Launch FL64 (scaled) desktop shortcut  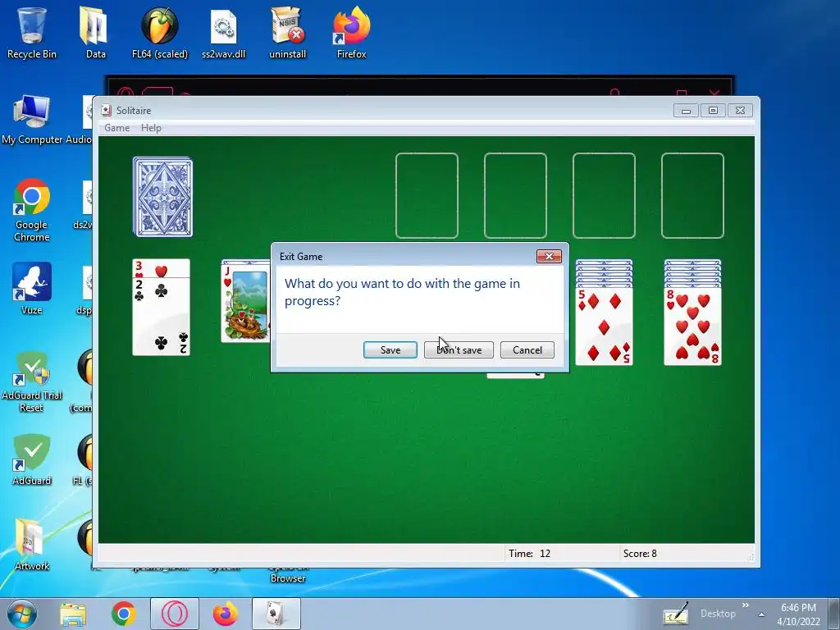pos(160,32)
